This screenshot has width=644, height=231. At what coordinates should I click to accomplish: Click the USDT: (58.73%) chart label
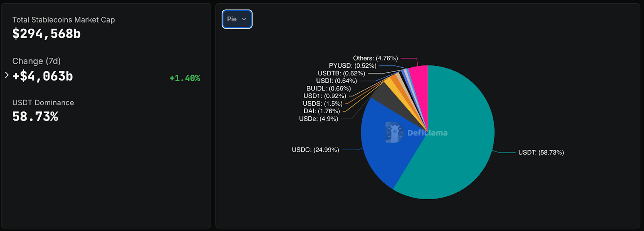541,152
